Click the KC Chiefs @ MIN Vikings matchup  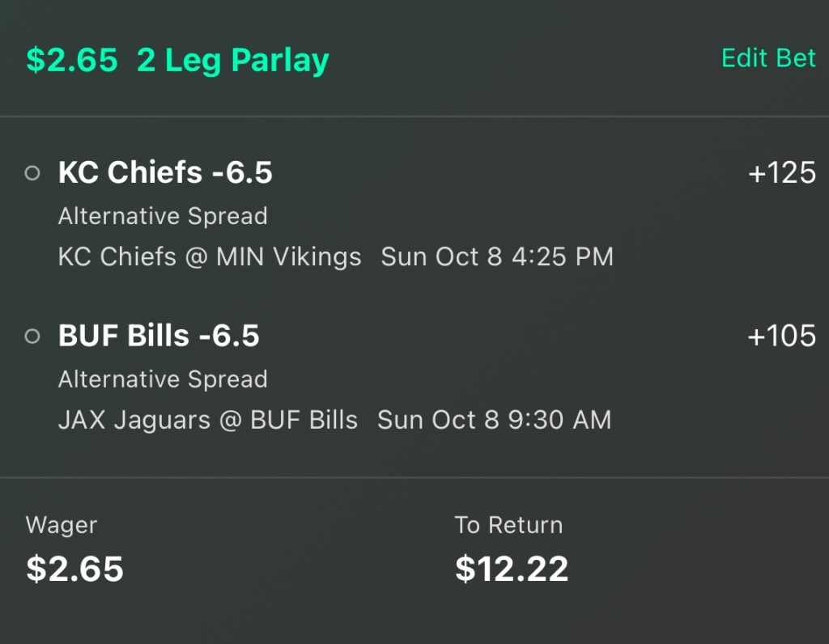[210, 257]
